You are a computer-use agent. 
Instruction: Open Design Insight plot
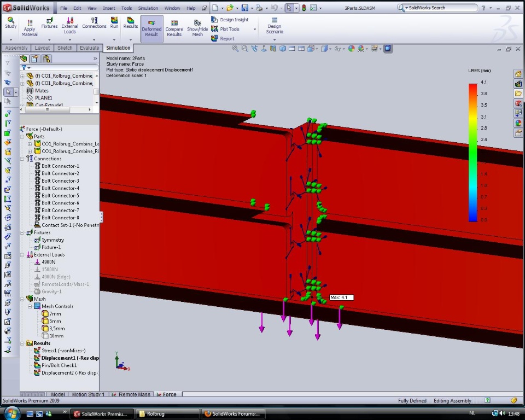click(230, 20)
